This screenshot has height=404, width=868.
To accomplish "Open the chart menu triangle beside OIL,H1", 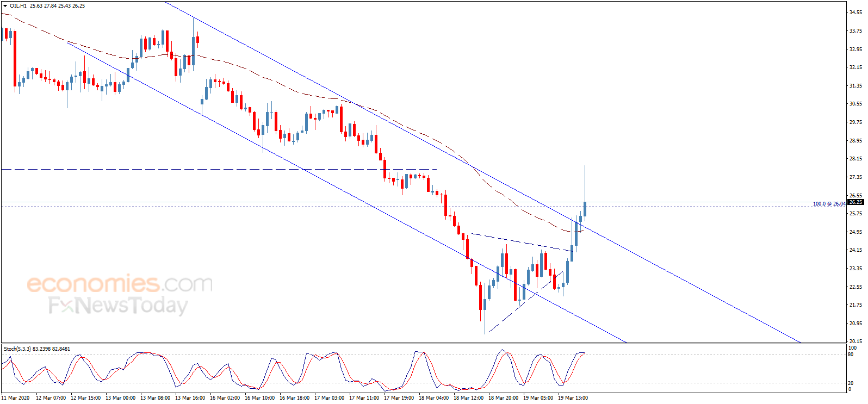I will pyautogui.click(x=5, y=6).
